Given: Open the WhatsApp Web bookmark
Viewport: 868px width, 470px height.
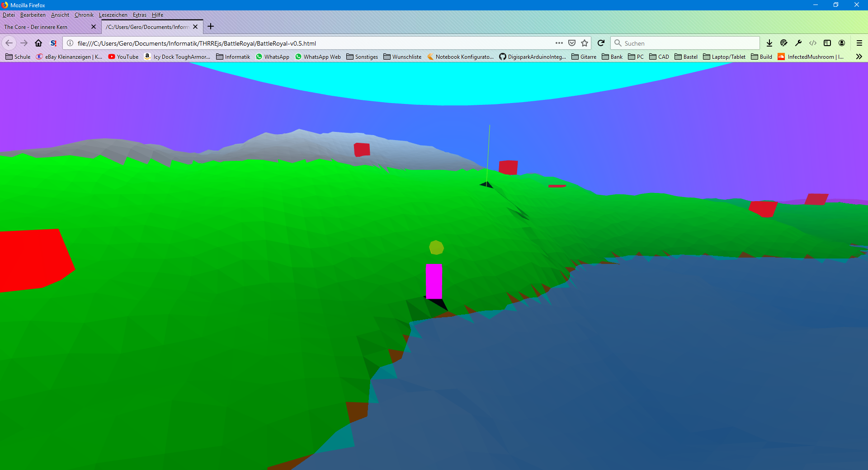Looking at the screenshot, I should tap(318, 56).
